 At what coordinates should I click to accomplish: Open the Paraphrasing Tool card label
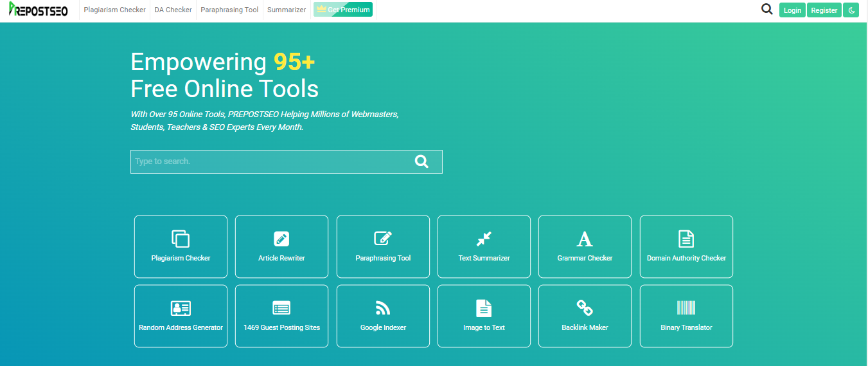coord(383,258)
